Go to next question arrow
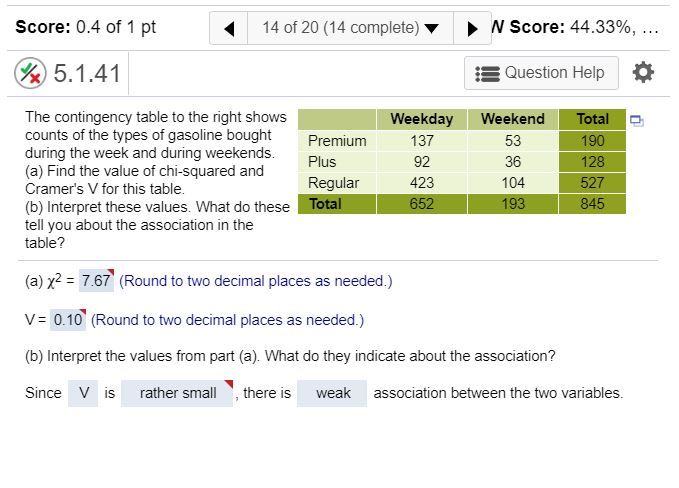Viewport: 679px width, 488px height. (x=471, y=28)
